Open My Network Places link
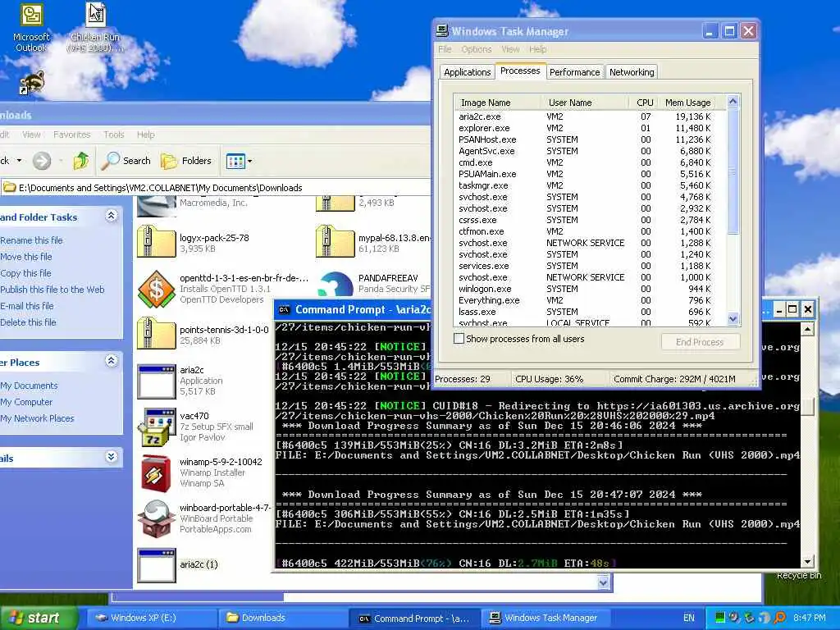This screenshot has height=630, width=840. (x=37, y=418)
